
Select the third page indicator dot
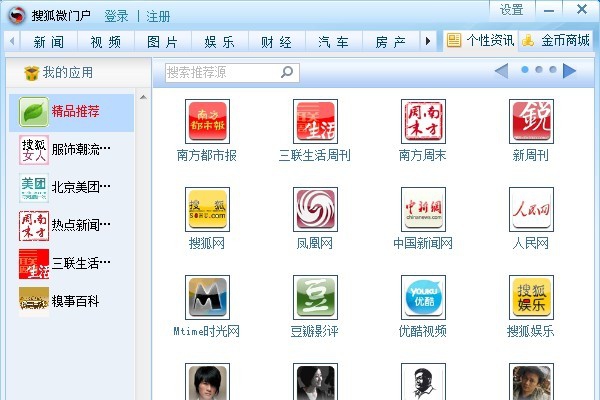(553, 70)
